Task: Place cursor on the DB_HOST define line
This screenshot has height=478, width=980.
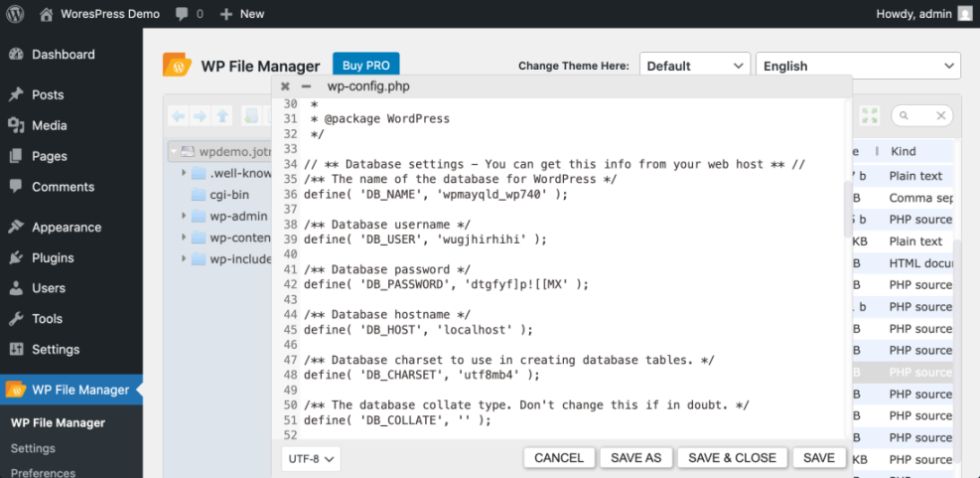Action: [418, 330]
